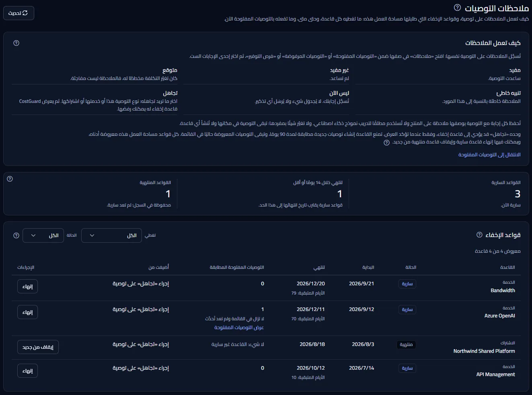This screenshot has height=395, width=532.
Task: Open عرض التوصيات المفتوحة link for Azure OpenAI
Action: [239, 327]
